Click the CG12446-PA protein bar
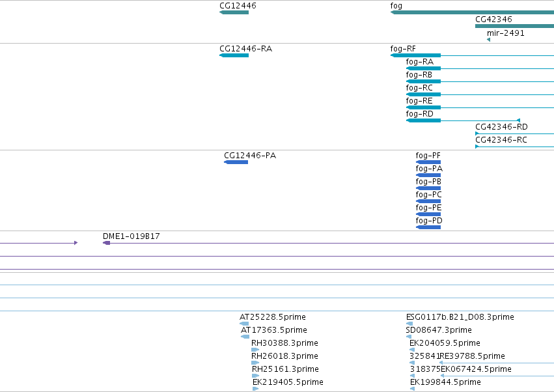Screen dimensions: 554x392 (236, 162)
